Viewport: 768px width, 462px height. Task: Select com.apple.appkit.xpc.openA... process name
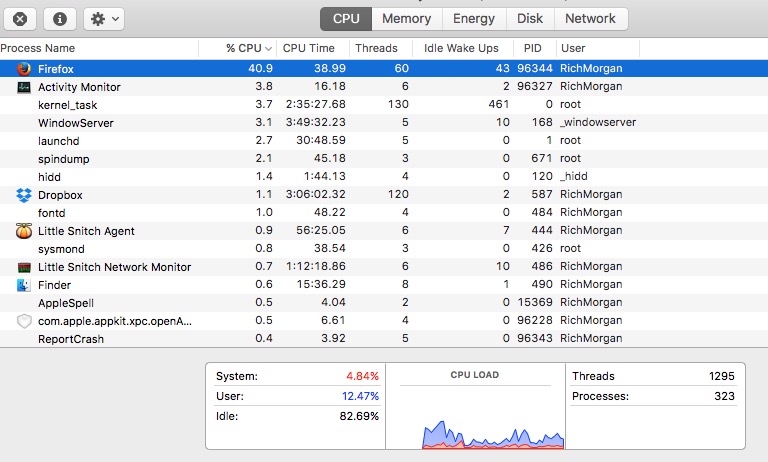click(115, 321)
